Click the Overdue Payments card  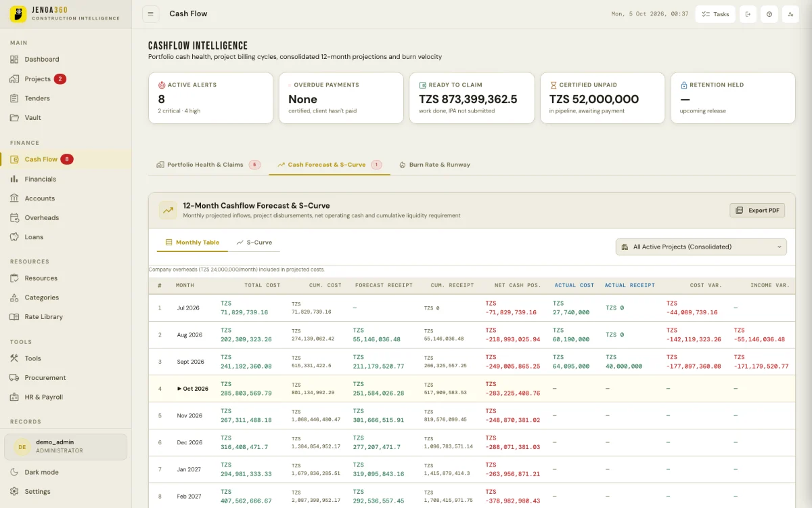coord(341,98)
